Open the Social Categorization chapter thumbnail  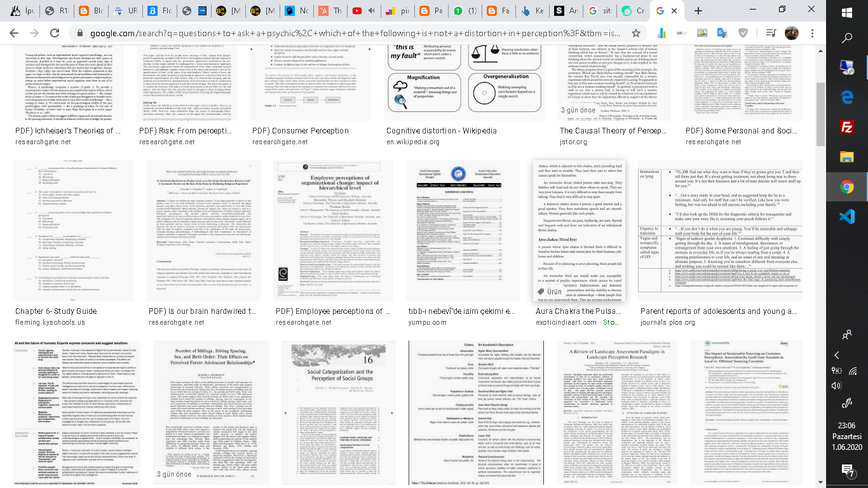pos(340,414)
